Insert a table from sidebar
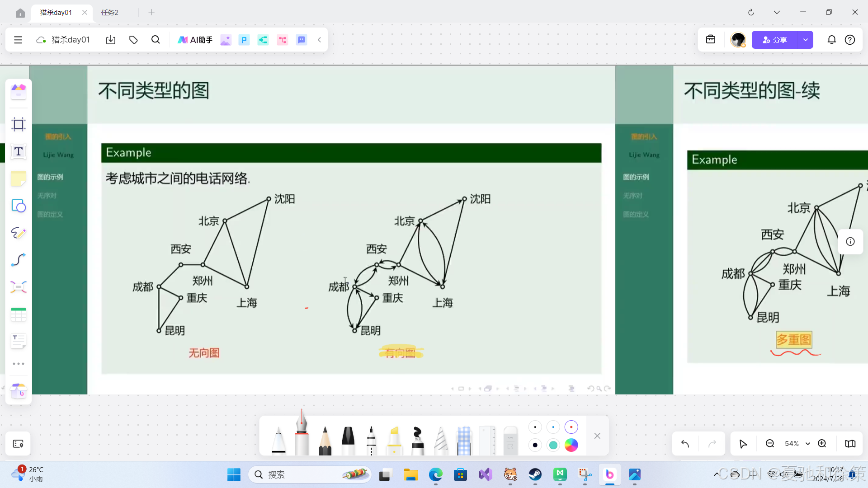Screen dimensions: 868x488 [x=19, y=314]
